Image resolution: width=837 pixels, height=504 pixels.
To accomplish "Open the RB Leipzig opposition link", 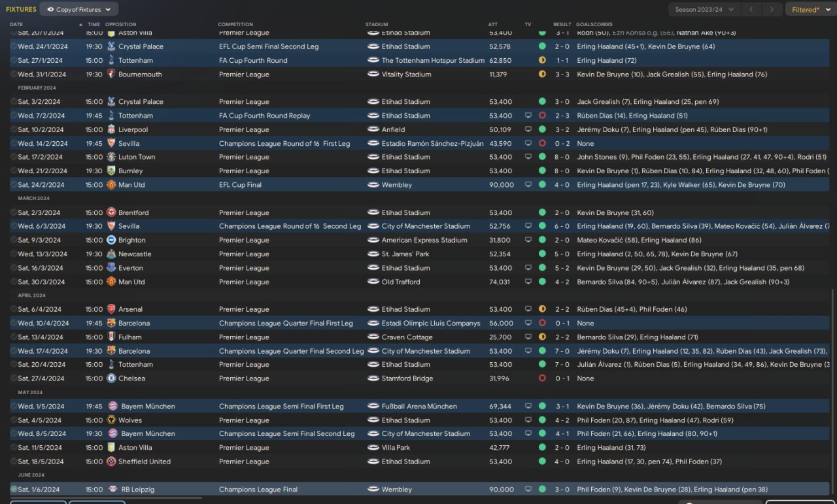I will coord(137,490).
